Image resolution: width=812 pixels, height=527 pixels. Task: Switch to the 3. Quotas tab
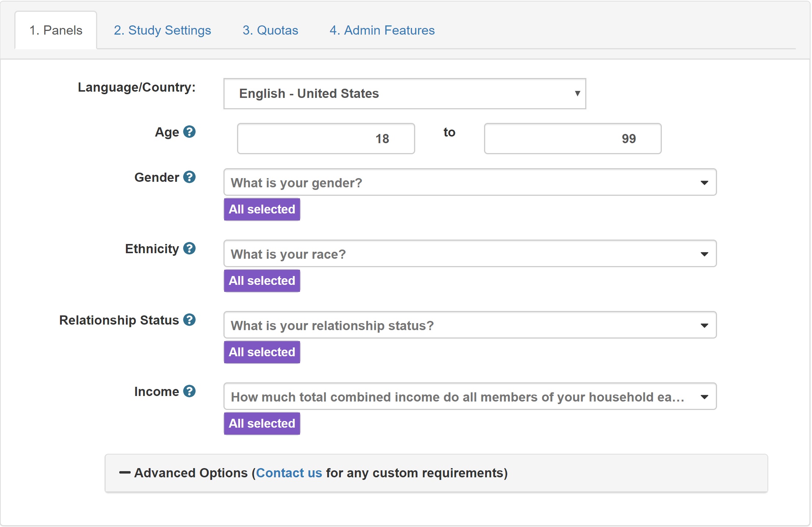pos(270,30)
